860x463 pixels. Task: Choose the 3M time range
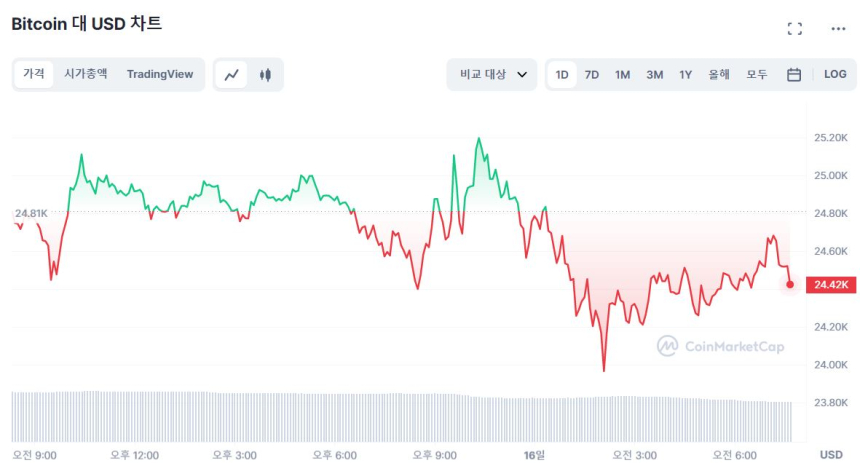point(654,74)
